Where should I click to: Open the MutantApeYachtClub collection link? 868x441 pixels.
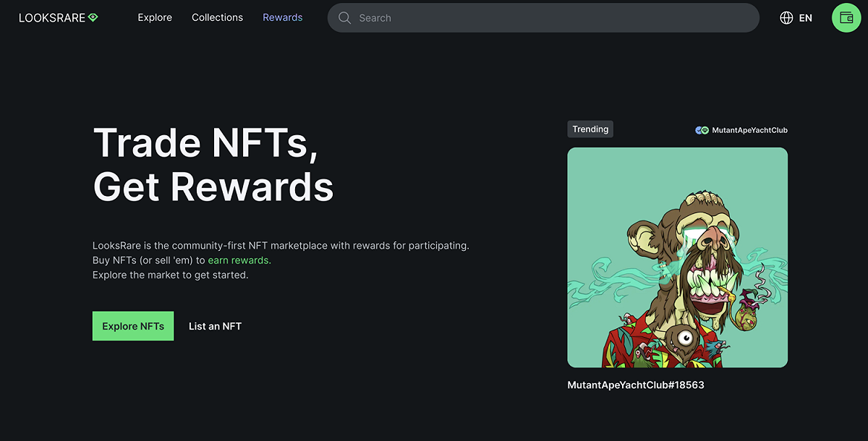(x=749, y=130)
